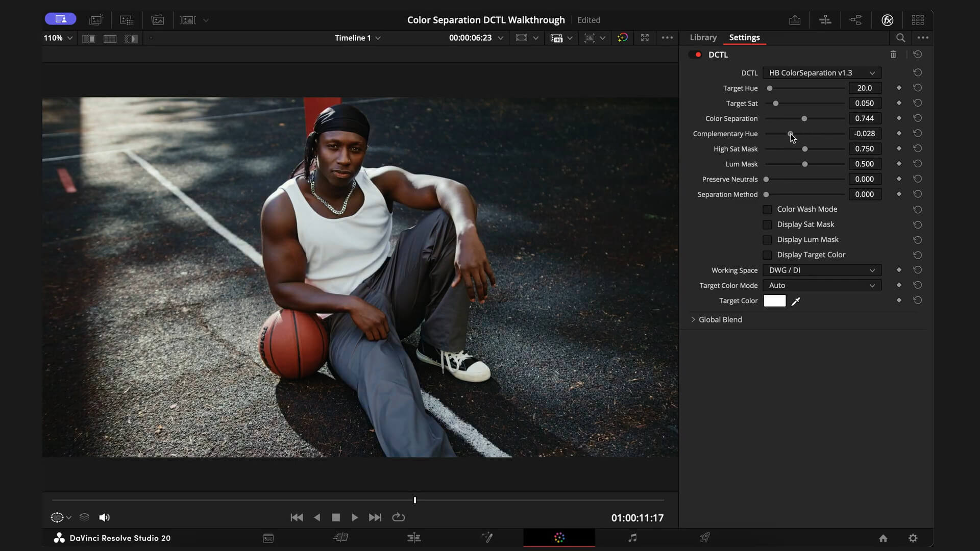The image size is (980, 551).
Task: Open the proxy HQ mode dropdown arrow
Action: [x=570, y=38]
